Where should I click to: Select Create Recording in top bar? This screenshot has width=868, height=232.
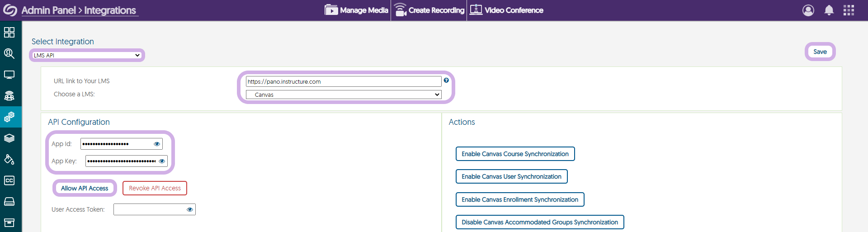click(x=429, y=10)
